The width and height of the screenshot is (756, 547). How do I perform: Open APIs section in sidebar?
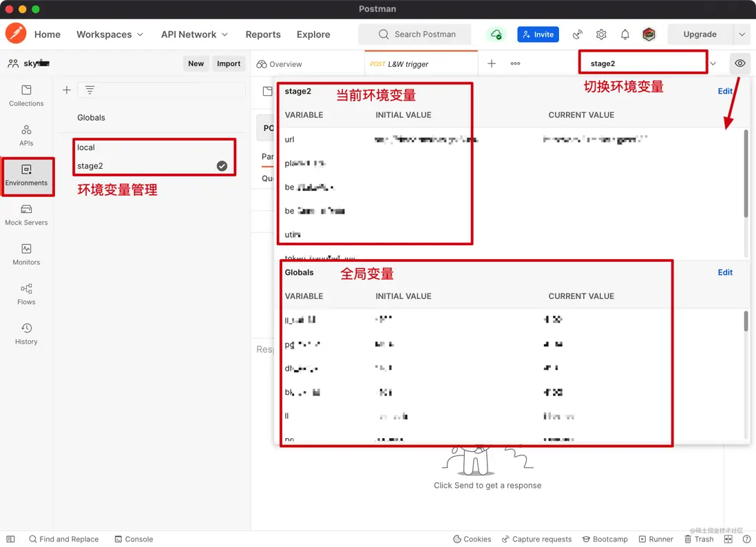pos(26,135)
